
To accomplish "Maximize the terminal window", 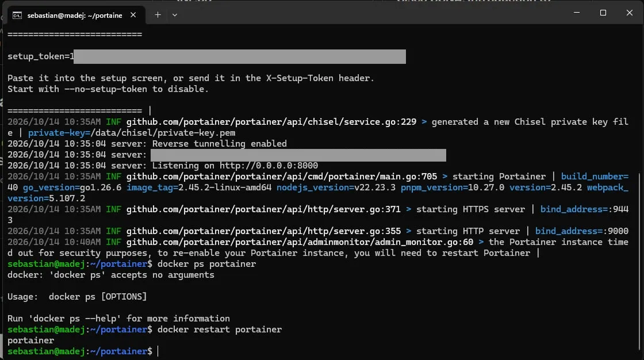I will click(x=603, y=13).
